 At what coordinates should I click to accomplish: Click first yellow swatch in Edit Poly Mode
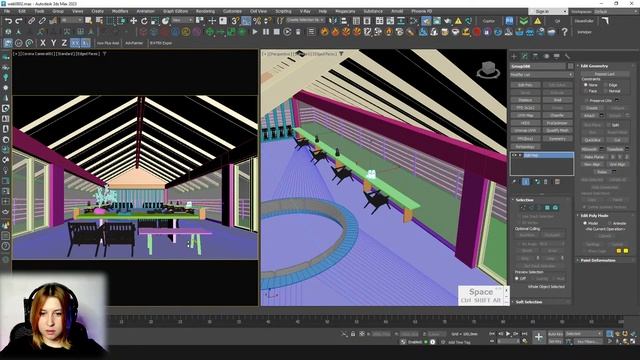pos(619,251)
